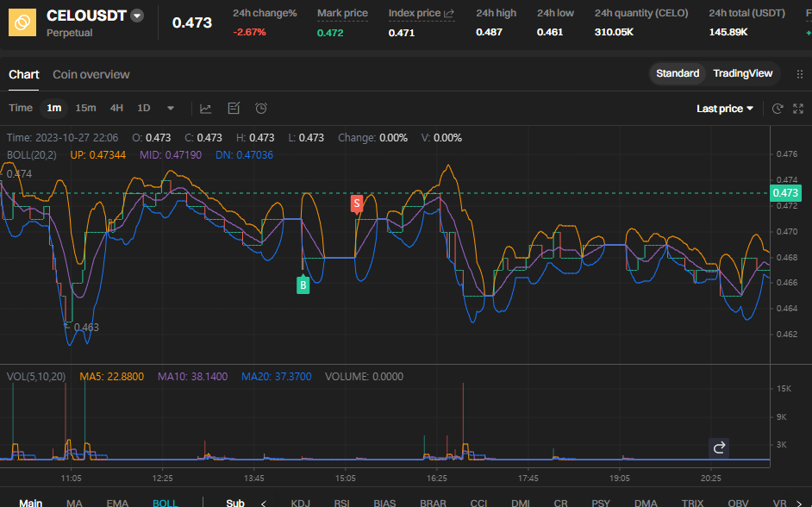Select the 15m timeframe
812x507 pixels.
[85, 108]
